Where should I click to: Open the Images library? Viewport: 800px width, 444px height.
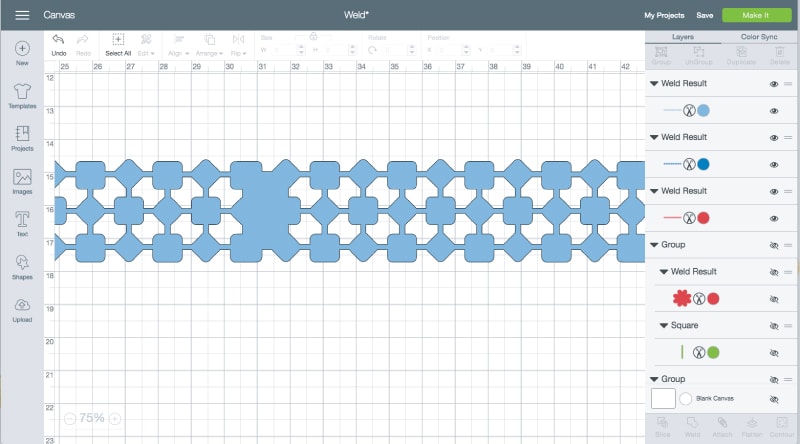[22, 180]
